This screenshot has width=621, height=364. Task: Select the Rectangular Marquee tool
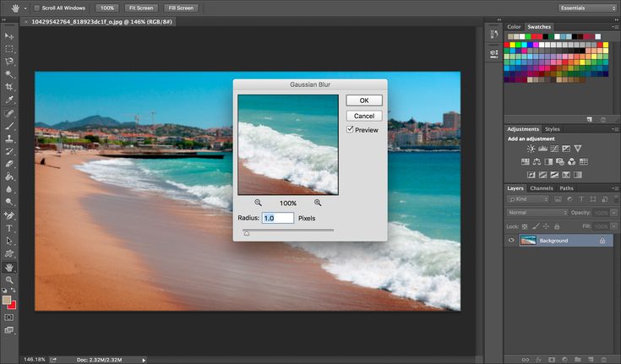click(9, 49)
